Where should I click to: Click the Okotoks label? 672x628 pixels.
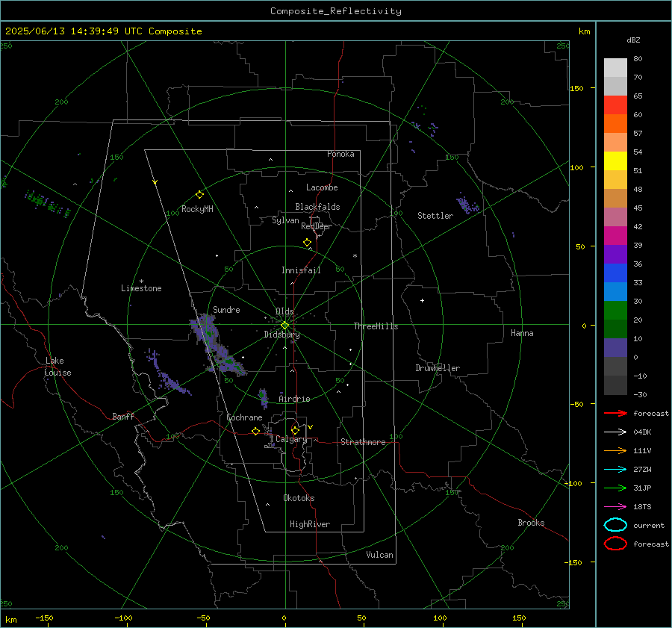click(x=299, y=498)
